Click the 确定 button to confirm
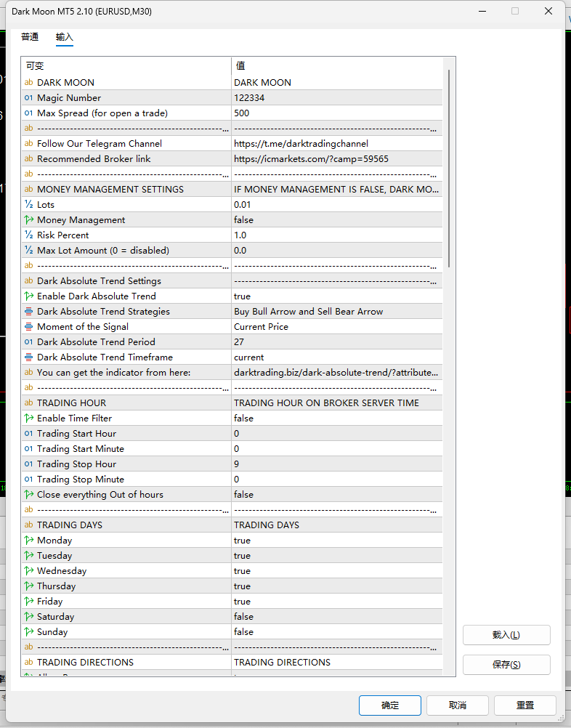 point(390,705)
